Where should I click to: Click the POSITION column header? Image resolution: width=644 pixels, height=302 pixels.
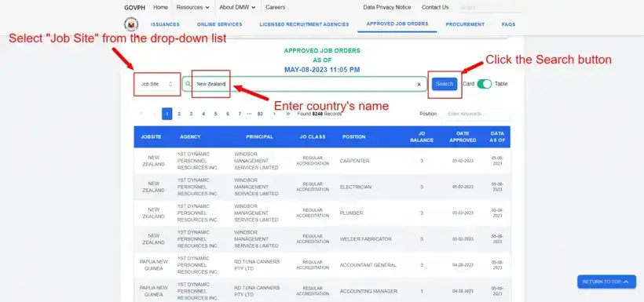[354, 136]
